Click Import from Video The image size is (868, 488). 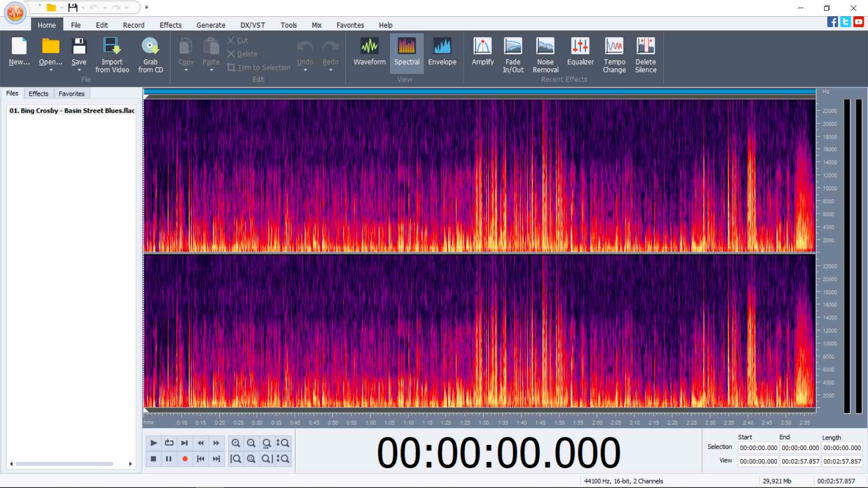click(112, 55)
